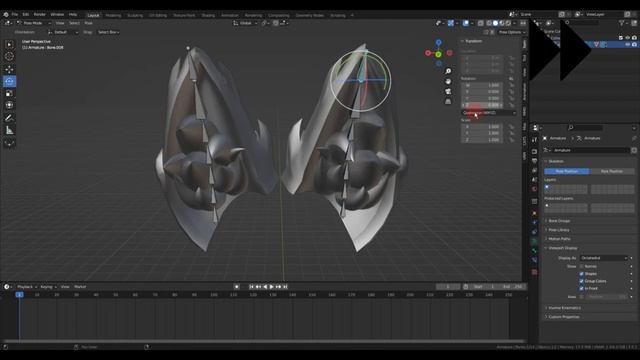
Task: Click the Z rotation value slider field
Action: pyautogui.click(x=482, y=105)
